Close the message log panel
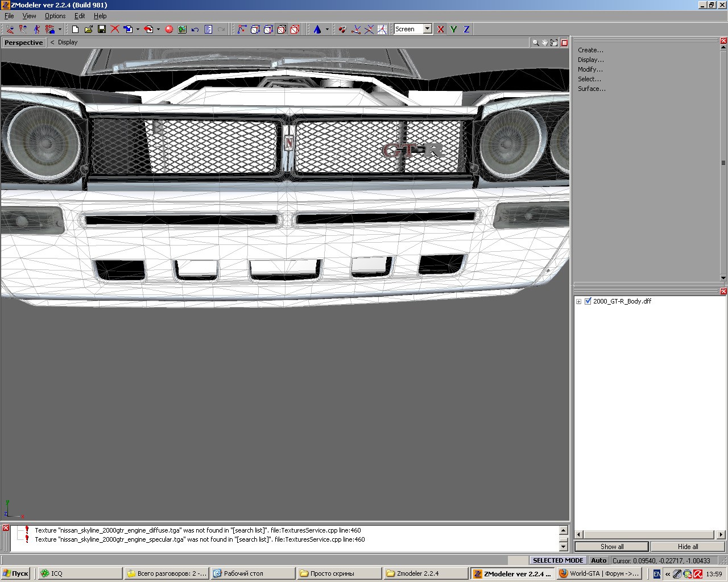 (6, 528)
